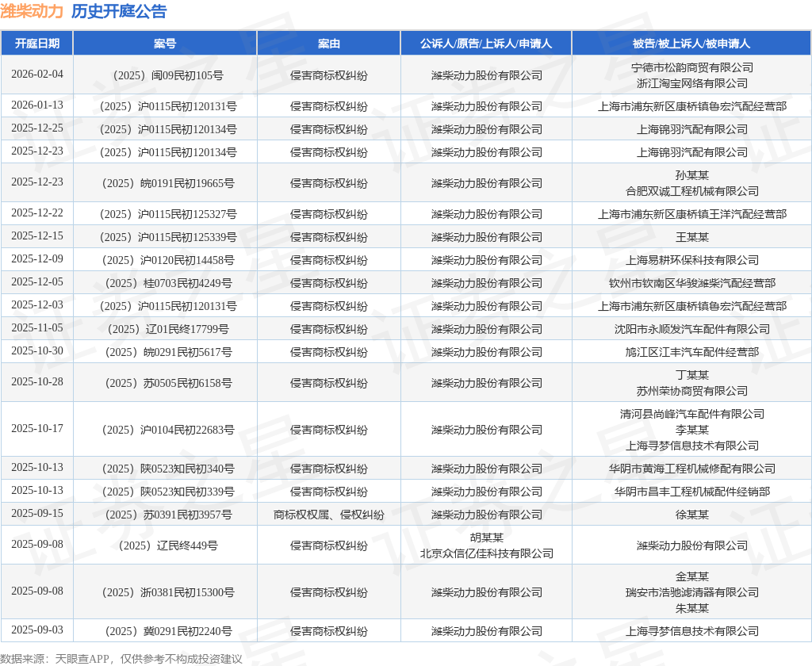Viewport: 812px width, 666px height.
Task: Click the 潍柴动力 title text
Action: (x=32, y=11)
